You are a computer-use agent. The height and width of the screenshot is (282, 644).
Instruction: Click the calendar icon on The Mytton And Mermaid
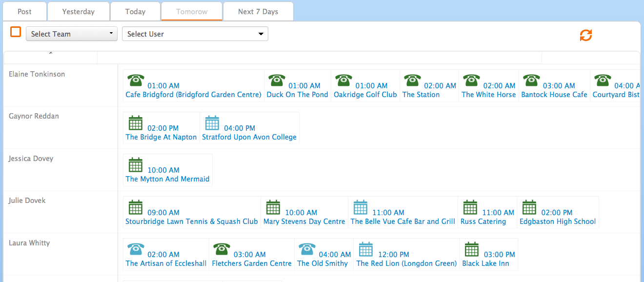tap(136, 164)
